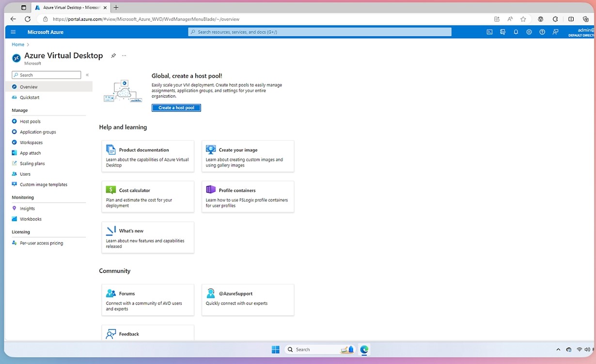Click the Home breadcrumb link

point(18,45)
